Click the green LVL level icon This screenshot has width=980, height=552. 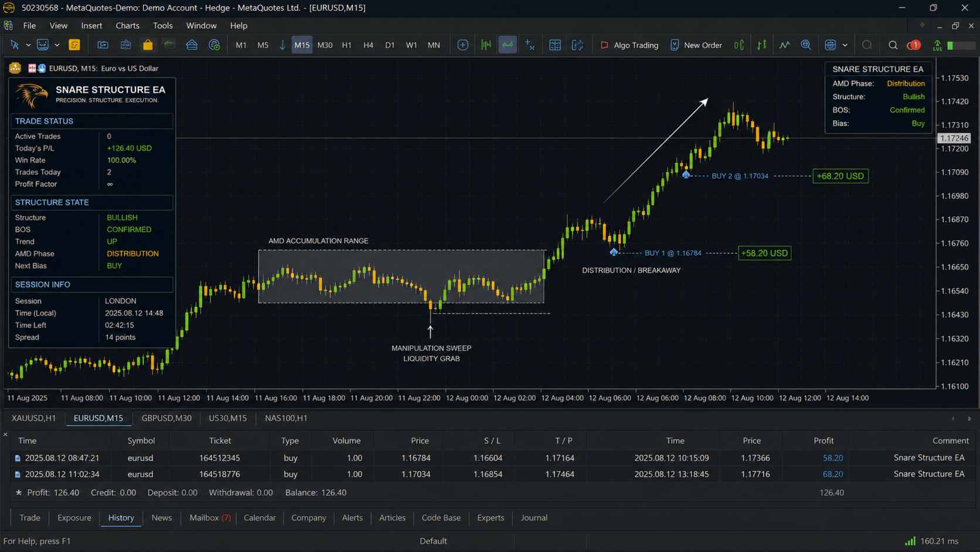tap(937, 45)
